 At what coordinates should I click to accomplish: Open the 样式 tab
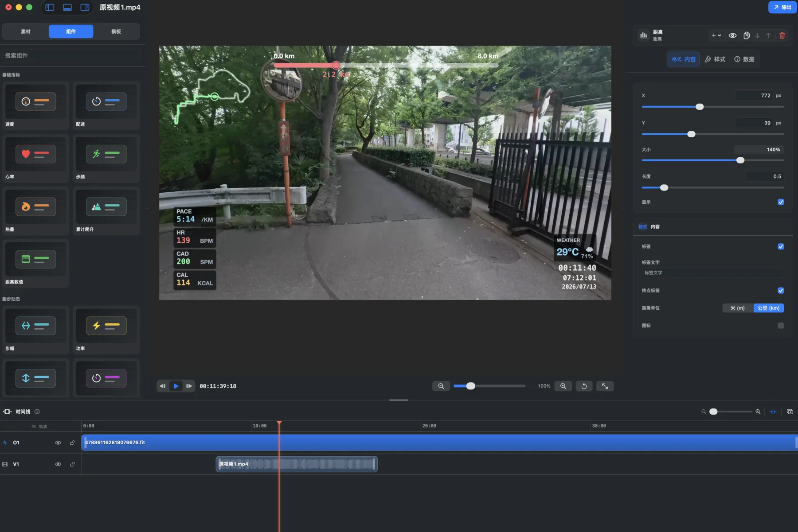point(715,59)
